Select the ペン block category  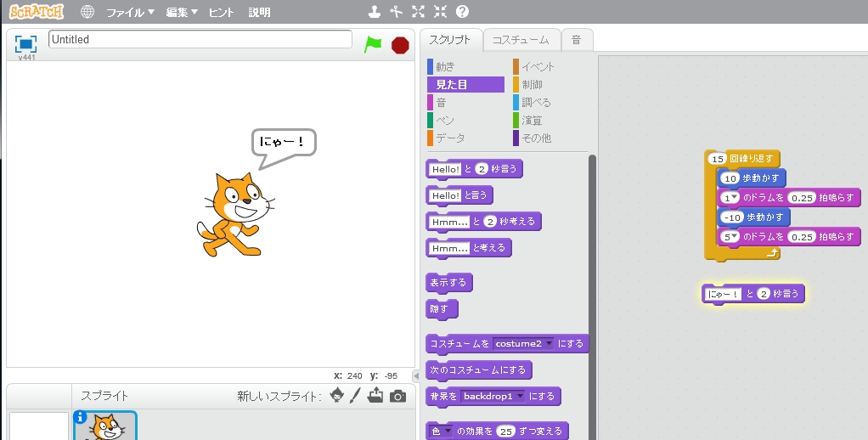coord(465,120)
